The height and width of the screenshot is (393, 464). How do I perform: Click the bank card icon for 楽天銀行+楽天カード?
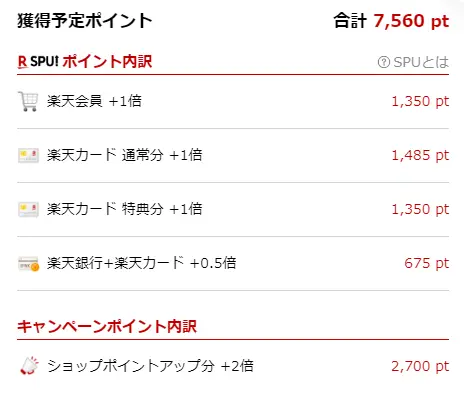(29, 264)
